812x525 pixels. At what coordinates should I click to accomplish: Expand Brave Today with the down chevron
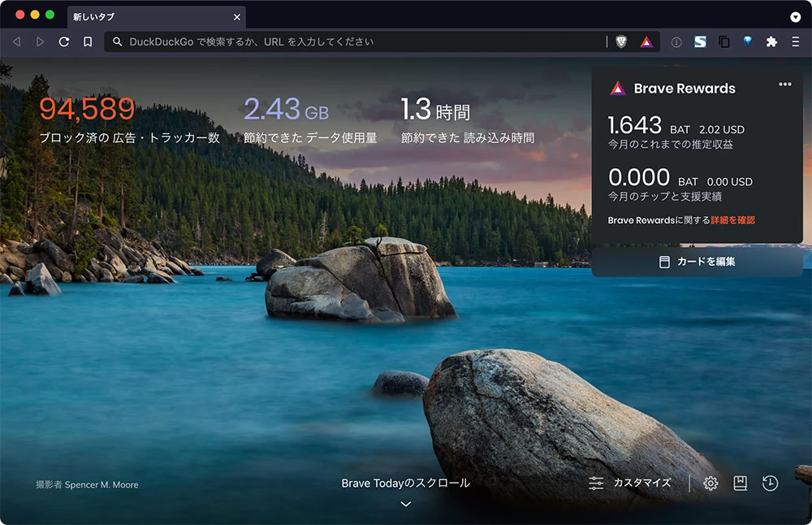[406, 504]
